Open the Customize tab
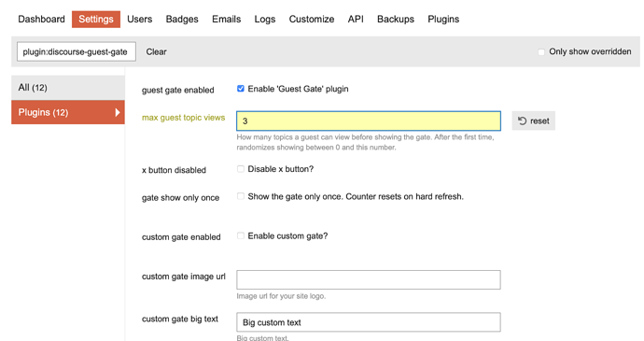This screenshot has height=341, width=644. [x=312, y=20]
